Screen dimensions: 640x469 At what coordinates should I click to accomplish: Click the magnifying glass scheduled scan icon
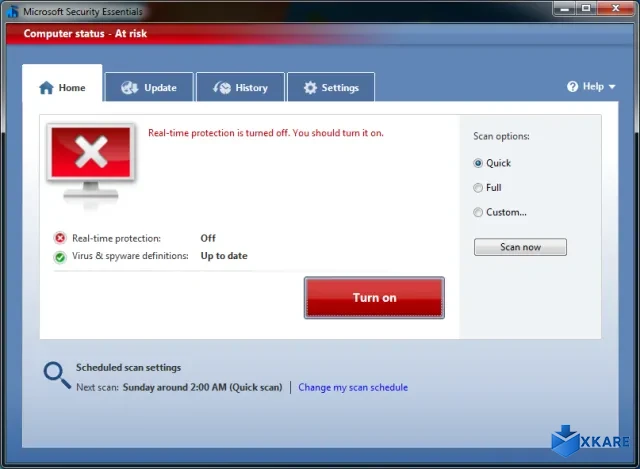(57, 375)
